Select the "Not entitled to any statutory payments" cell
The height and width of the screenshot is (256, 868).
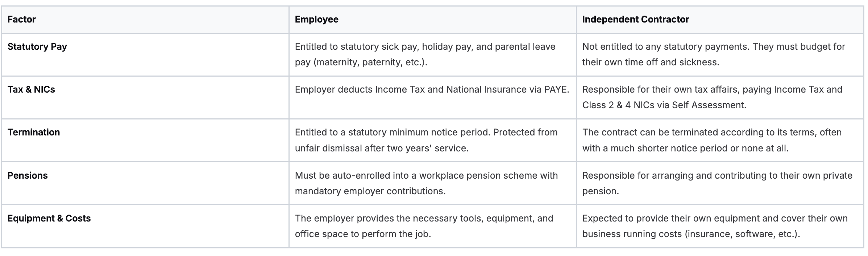[x=713, y=54]
